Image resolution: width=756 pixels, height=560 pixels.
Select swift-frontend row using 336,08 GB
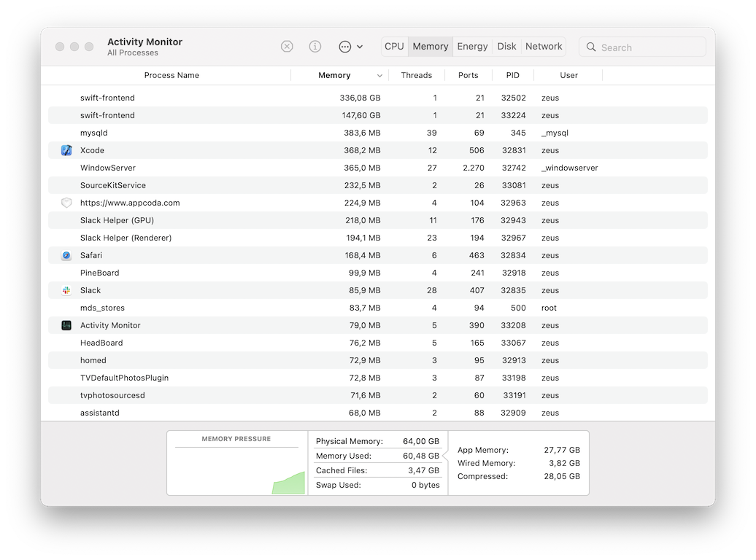(x=378, y=98)
